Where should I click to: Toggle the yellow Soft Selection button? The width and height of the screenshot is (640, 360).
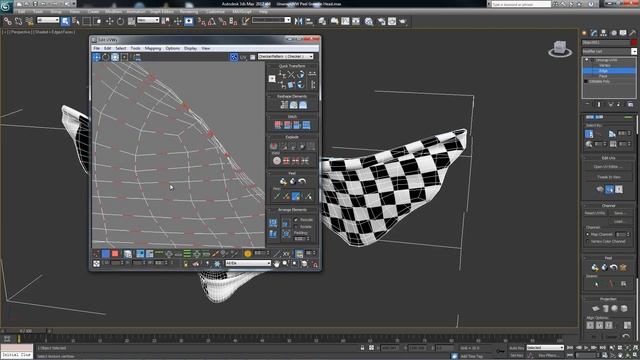tap(248, 254)
